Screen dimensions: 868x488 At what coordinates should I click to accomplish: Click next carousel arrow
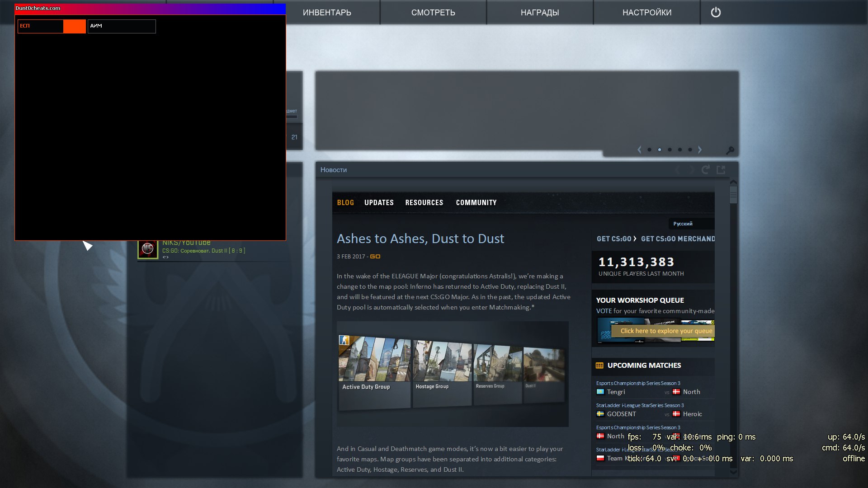(x=700, y=150)
